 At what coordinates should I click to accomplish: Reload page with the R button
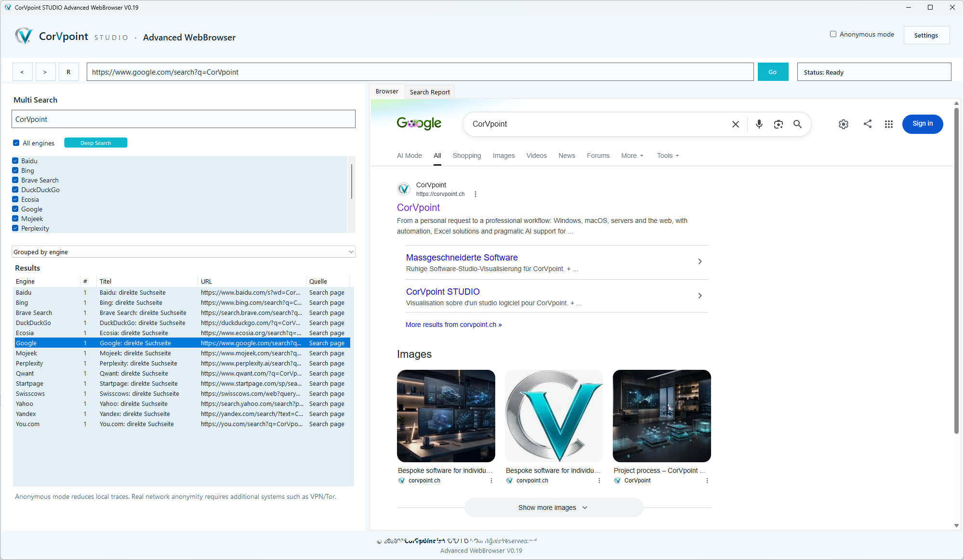(x=68, y=72)
